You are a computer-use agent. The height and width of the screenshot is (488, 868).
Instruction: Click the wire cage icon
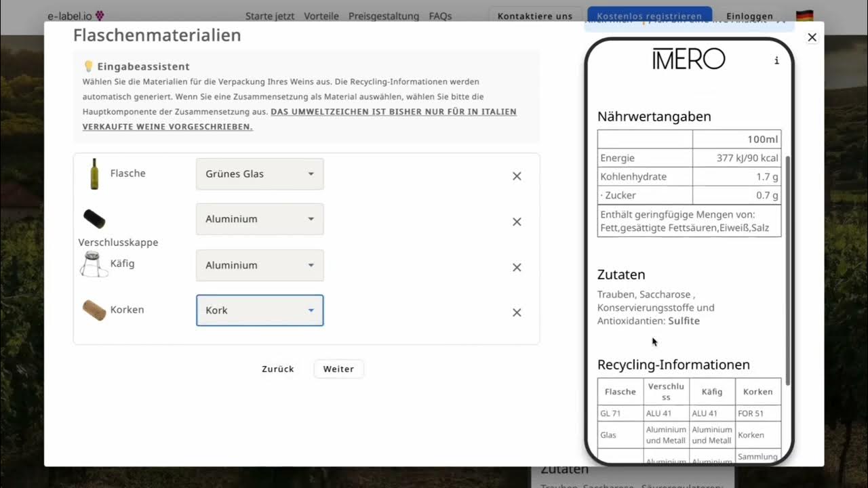[94, 264]
